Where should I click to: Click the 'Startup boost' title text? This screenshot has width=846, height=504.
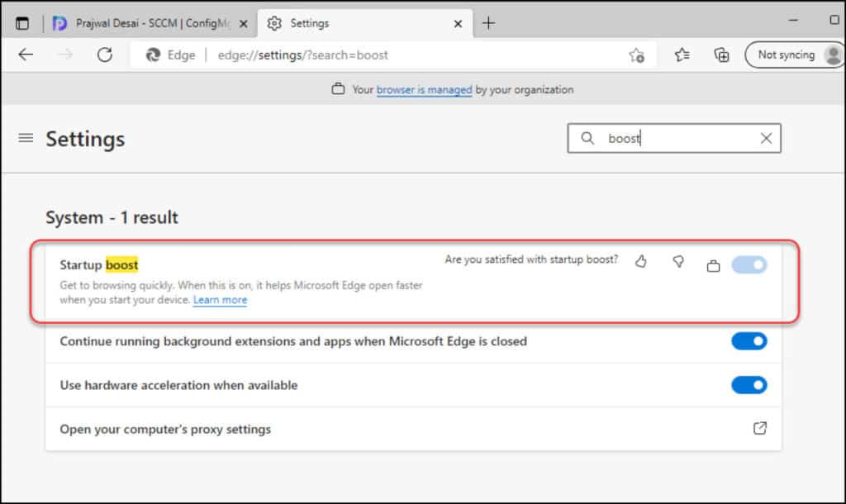(99, 265)
